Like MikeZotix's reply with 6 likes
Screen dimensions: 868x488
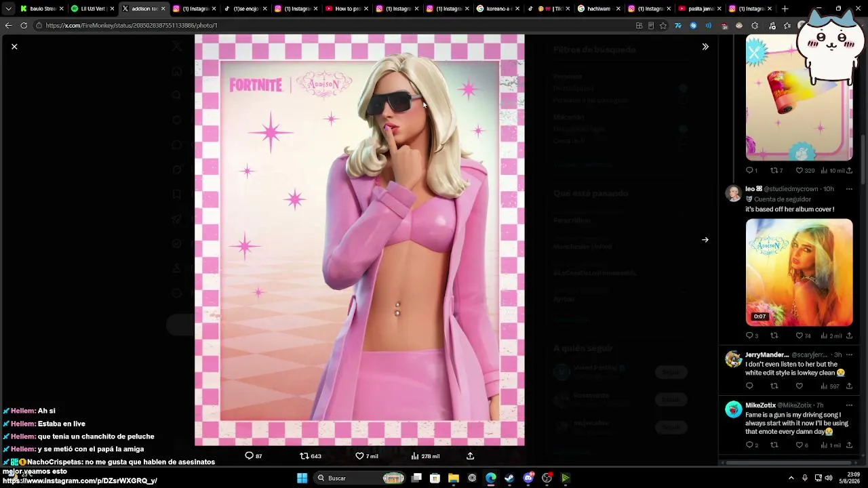(802, 445)
